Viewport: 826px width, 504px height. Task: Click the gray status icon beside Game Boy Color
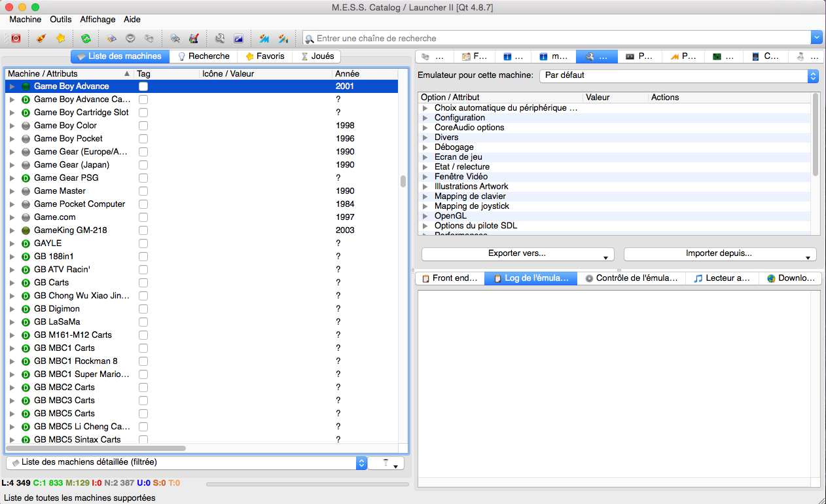(x=26, y=126)
